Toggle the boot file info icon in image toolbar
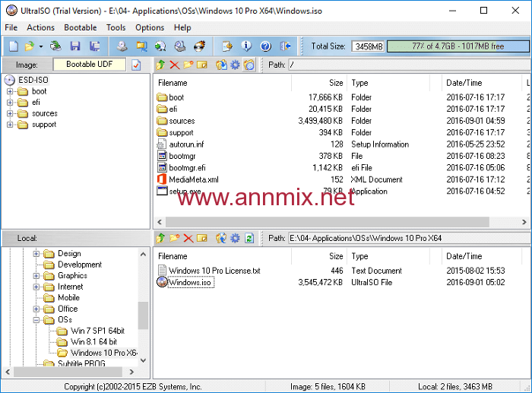Viewport: 532px width, 393px height. click(249, 65)
